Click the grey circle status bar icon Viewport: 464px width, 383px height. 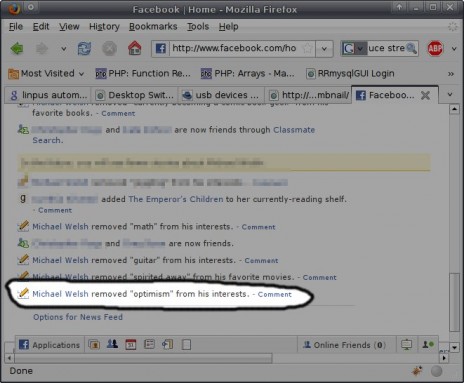click(x=436, y=371)
